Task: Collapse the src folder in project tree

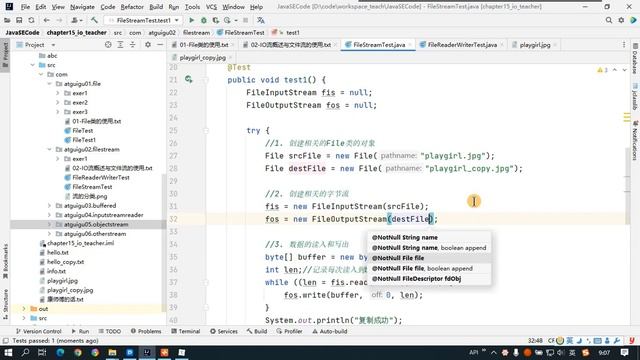Action: pyautogui.click(x=33, y=65)
